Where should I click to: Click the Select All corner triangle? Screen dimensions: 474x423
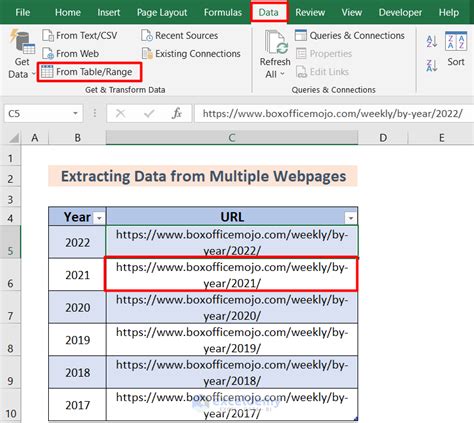point(14,138)
